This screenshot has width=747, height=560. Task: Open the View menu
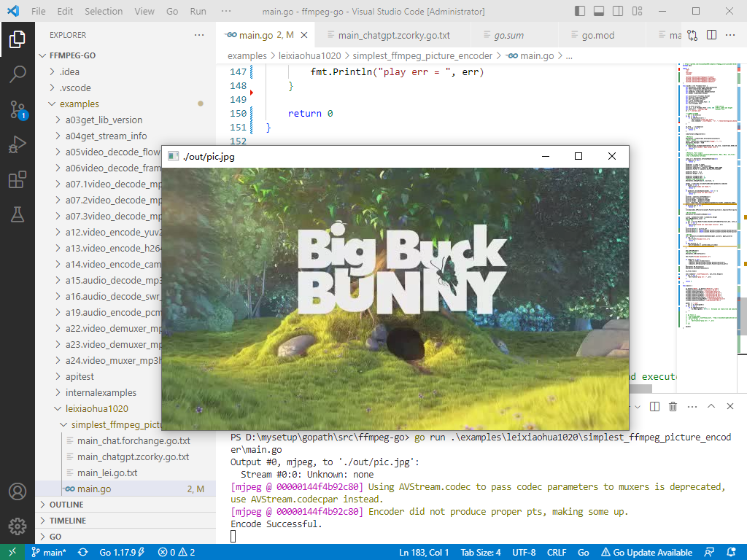point(144,11)
